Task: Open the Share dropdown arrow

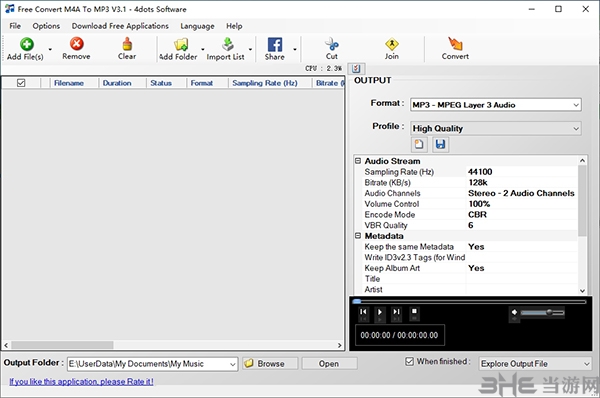Action: (295, 49)
